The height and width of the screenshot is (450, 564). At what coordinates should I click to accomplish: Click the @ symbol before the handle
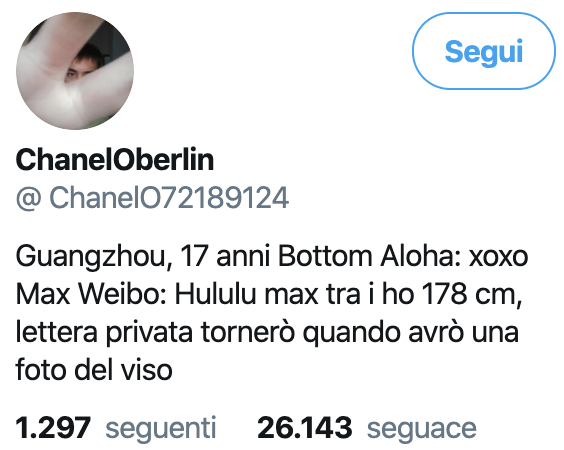(x=29, y=198)
